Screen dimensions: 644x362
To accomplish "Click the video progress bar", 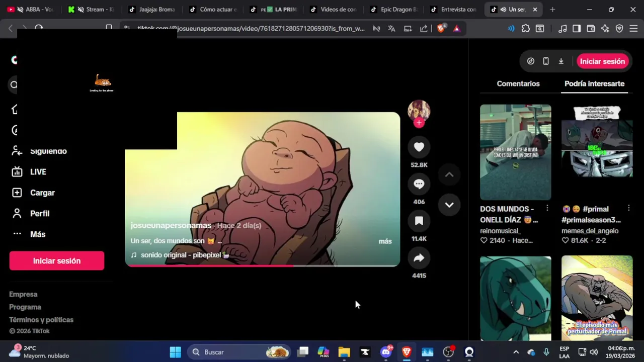I will click(x=262, y=265).
